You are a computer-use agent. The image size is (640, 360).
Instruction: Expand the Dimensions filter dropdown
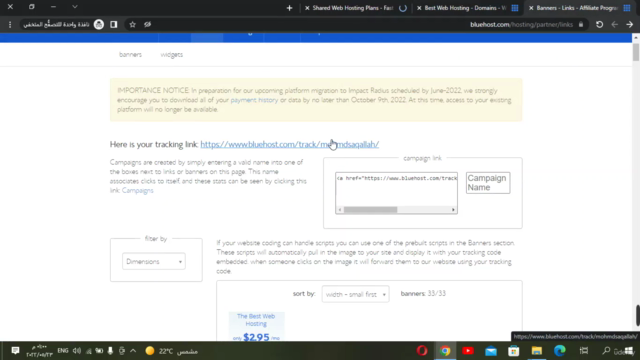pos(153,261)
